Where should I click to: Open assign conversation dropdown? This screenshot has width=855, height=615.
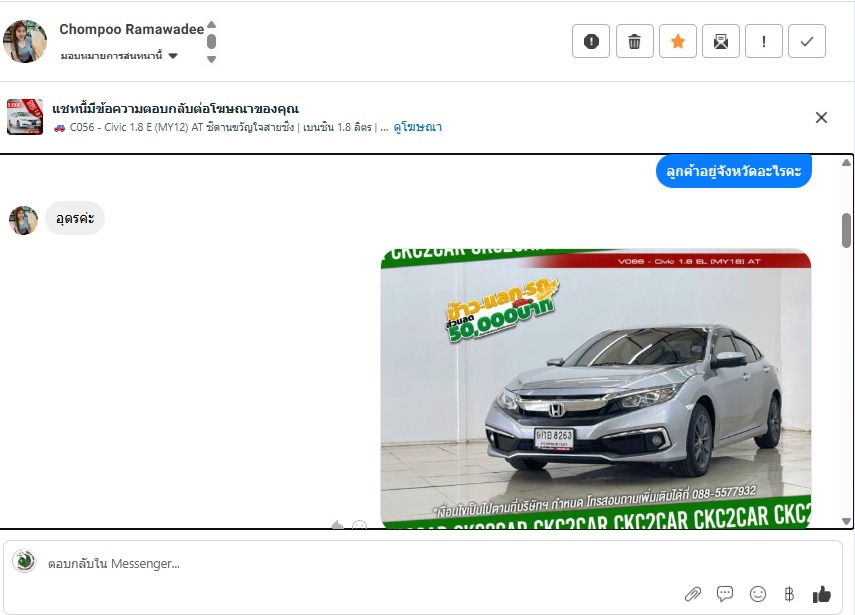(119, 56)
